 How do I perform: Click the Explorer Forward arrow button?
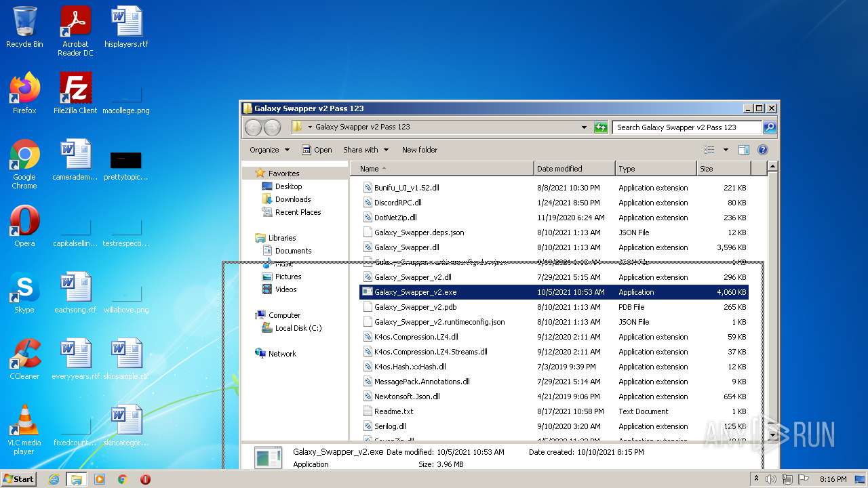[x=272, y=127]
